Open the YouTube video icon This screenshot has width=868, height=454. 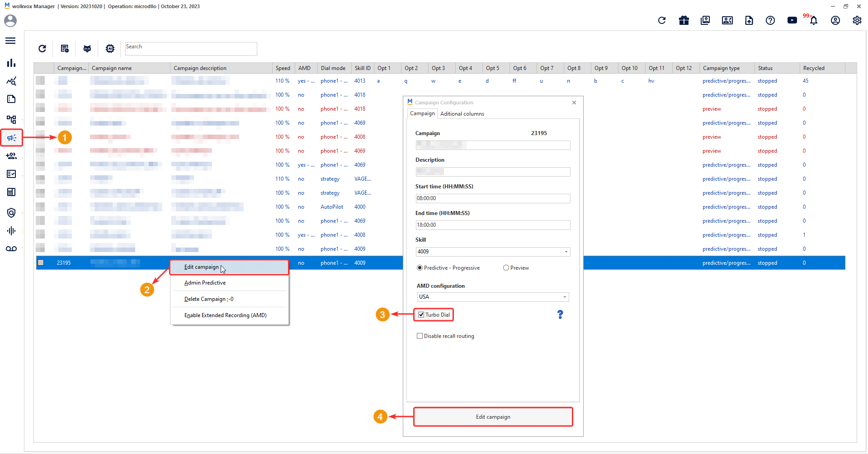[792, 20]
